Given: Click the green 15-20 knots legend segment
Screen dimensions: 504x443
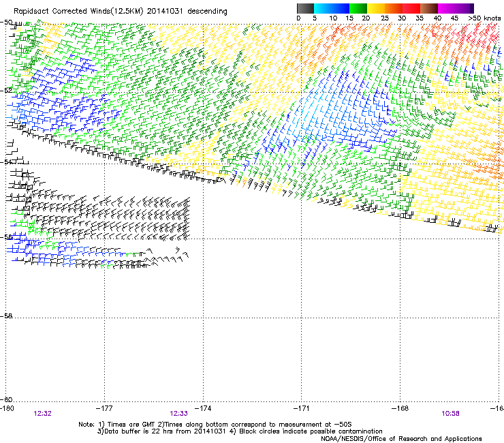Looking at the screenshot, I should click(x=358, y=8).
